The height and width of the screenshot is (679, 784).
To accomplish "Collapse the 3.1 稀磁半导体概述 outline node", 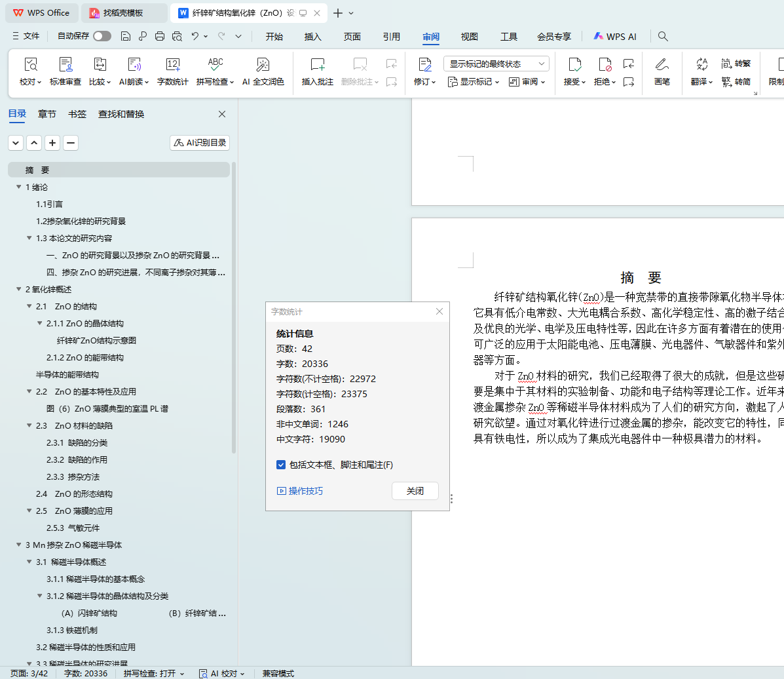I will (x=29, y=562).
